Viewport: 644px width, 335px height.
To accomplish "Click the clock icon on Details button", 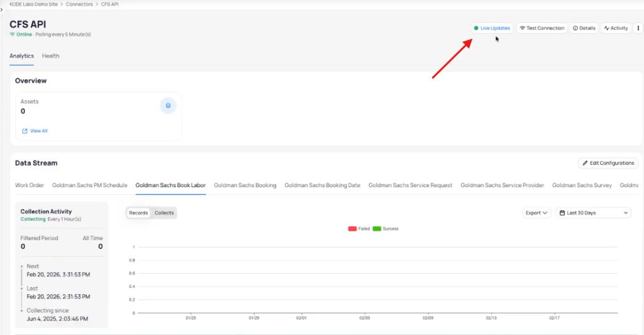I will point(575,28).
